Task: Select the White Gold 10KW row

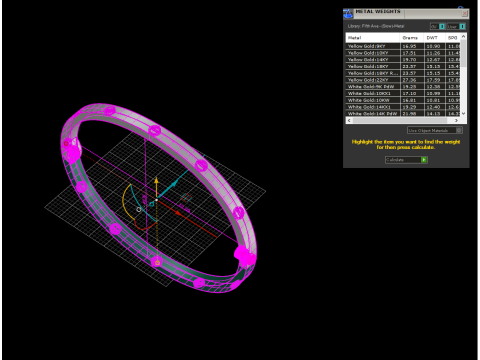Action: coord(403,100)
